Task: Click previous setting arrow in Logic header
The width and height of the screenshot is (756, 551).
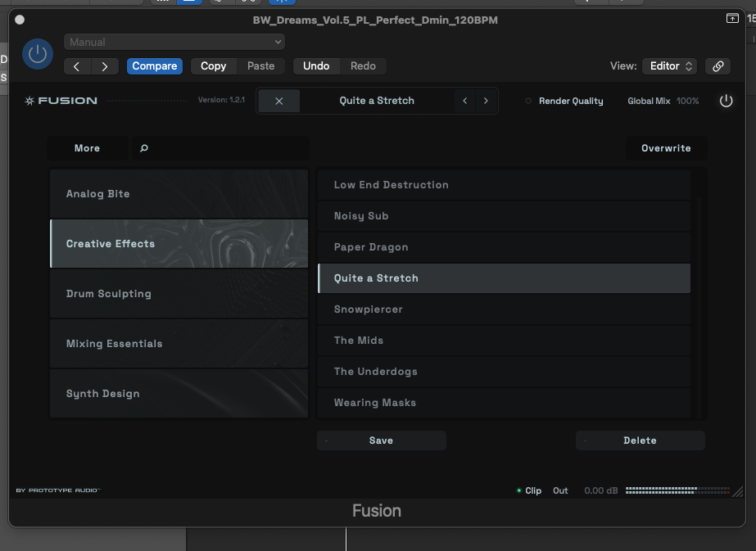Action: (x=77, y=66)
